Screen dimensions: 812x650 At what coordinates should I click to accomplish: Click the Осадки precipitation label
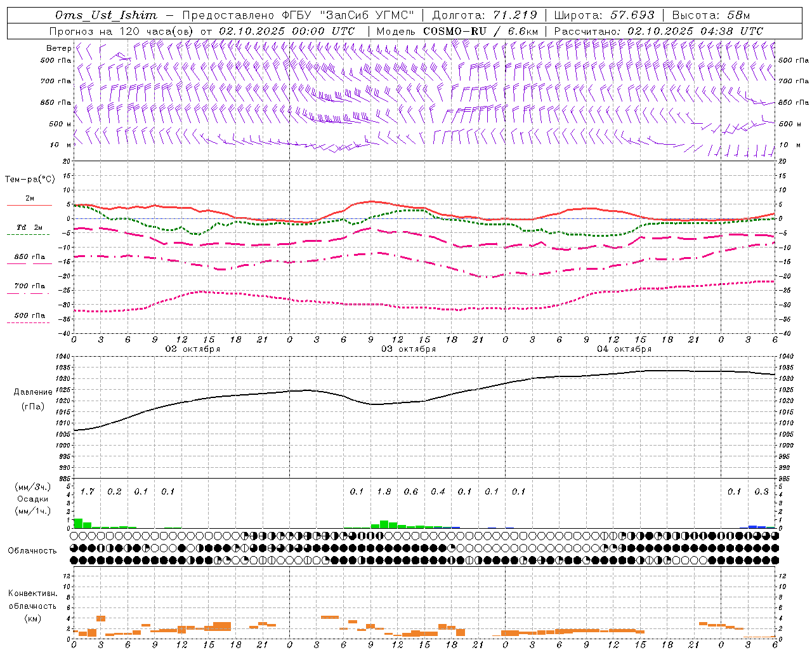(32, 499)
